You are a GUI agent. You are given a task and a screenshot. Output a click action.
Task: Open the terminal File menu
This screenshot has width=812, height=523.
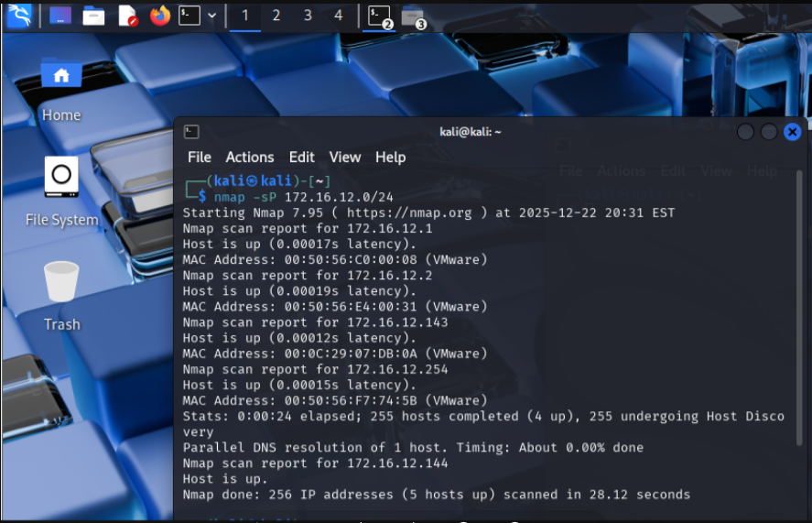(x=199, y=158)
